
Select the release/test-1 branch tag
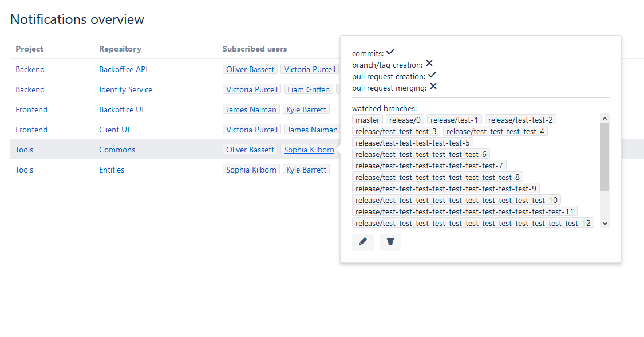455,120
